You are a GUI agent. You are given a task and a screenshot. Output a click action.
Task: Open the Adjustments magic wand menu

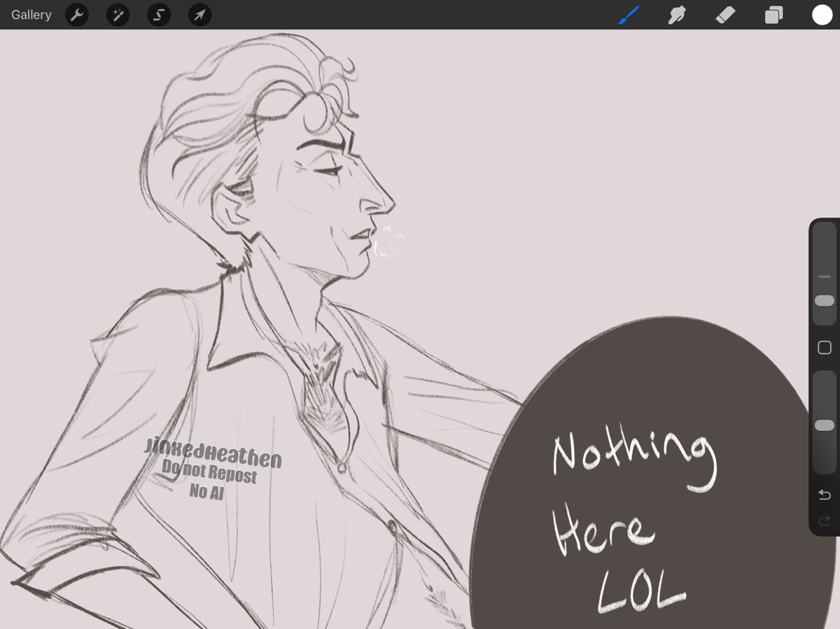pos(118,15)
